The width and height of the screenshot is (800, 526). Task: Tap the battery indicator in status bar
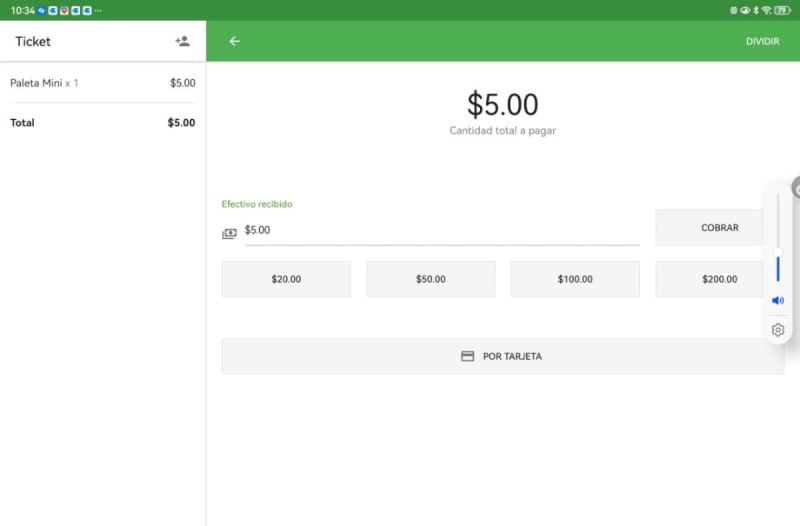pyautogui.click(x=782, y=10)
